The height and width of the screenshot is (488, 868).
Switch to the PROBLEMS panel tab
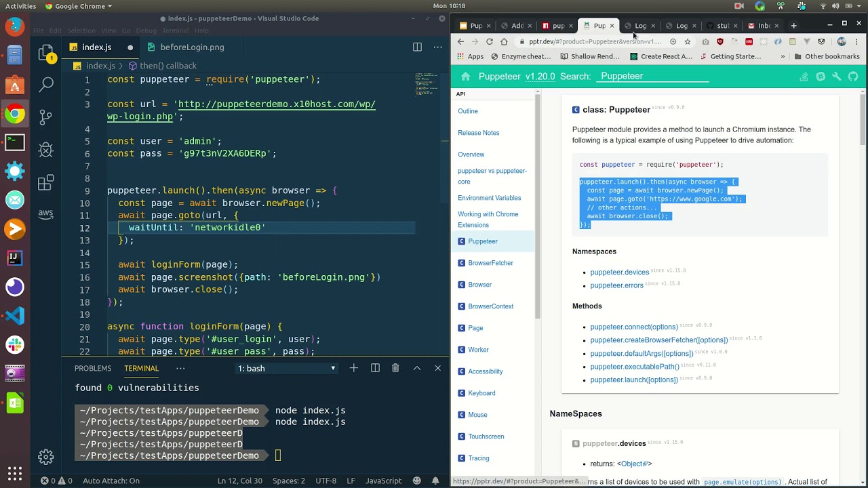[93, 368]
